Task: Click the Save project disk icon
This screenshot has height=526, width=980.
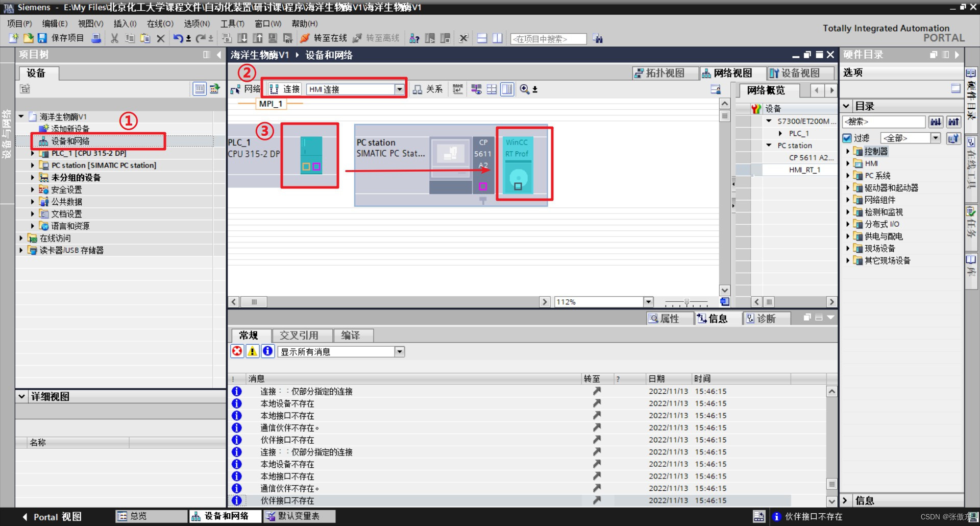Action: [x=42, y=38]
